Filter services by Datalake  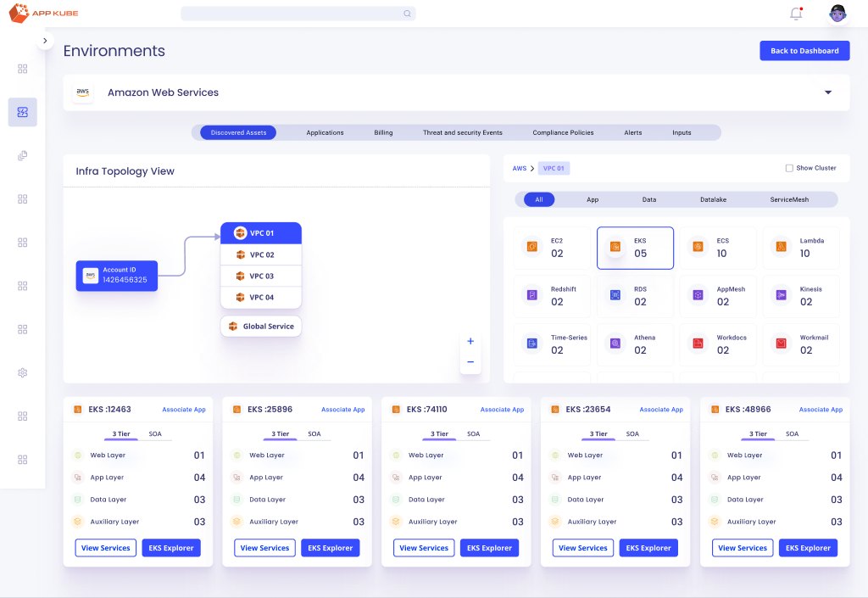[713, 199]
